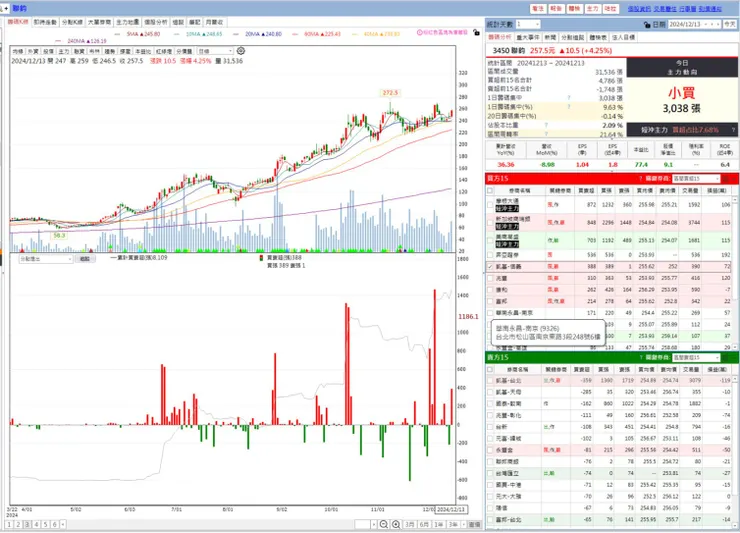
Task: Open 重大事件 tab
Action: coord(528,37)
